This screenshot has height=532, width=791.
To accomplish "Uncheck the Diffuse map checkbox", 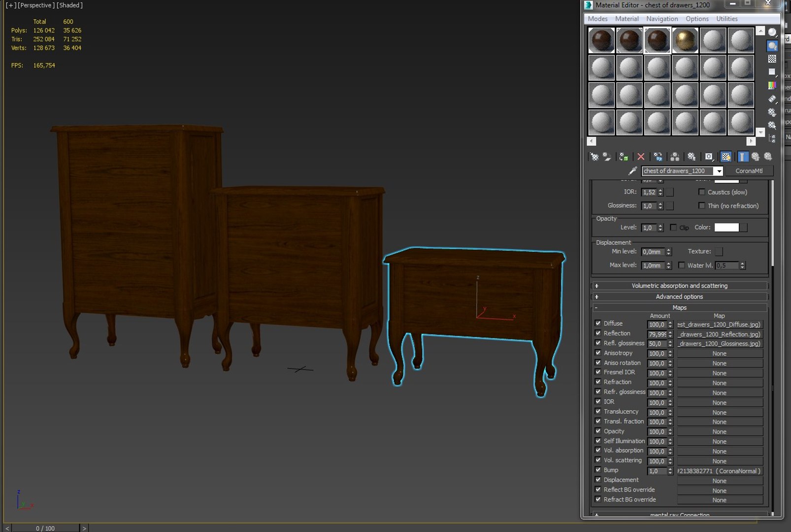I will click(x=598, y=324).
